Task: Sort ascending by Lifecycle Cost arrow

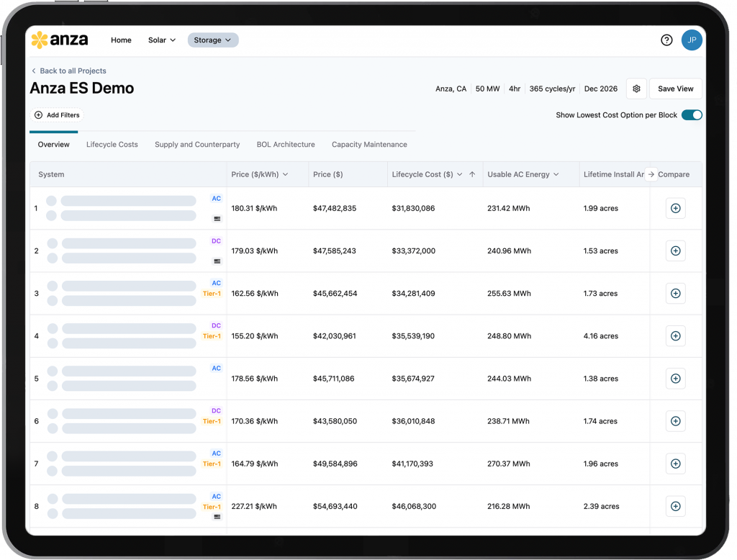Action: pyautogui.click(x=472, y=174)
